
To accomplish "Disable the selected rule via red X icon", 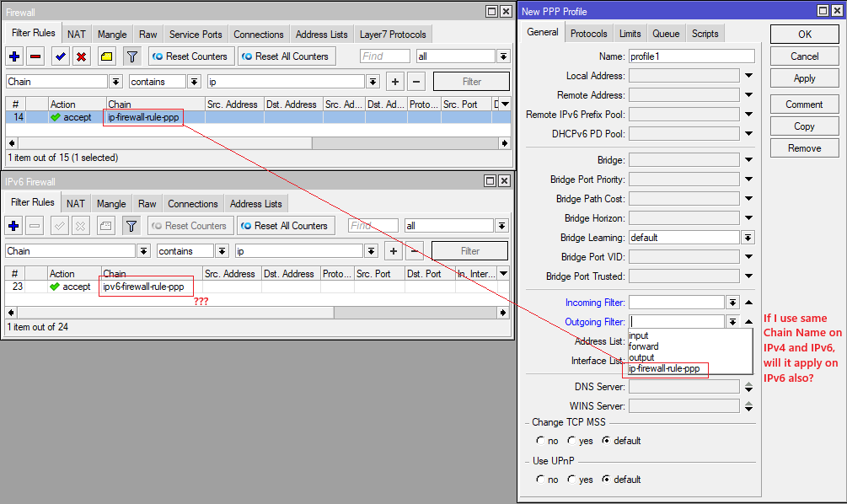I will [79, 56].
